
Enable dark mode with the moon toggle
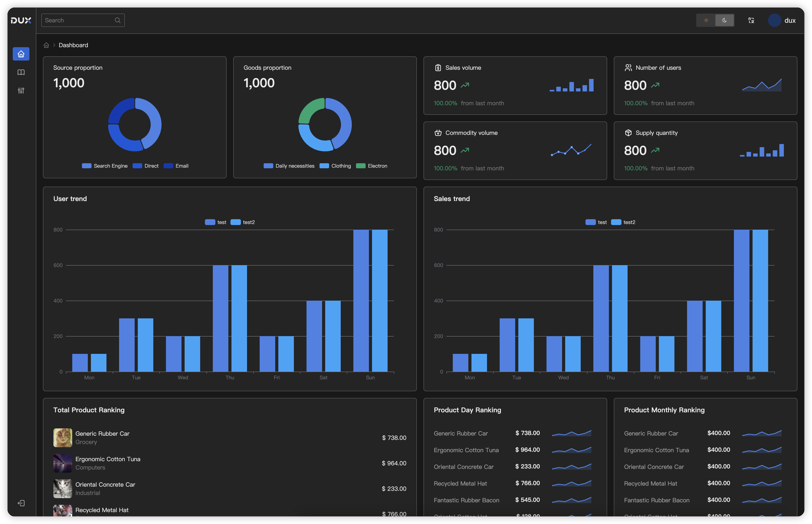725,20
